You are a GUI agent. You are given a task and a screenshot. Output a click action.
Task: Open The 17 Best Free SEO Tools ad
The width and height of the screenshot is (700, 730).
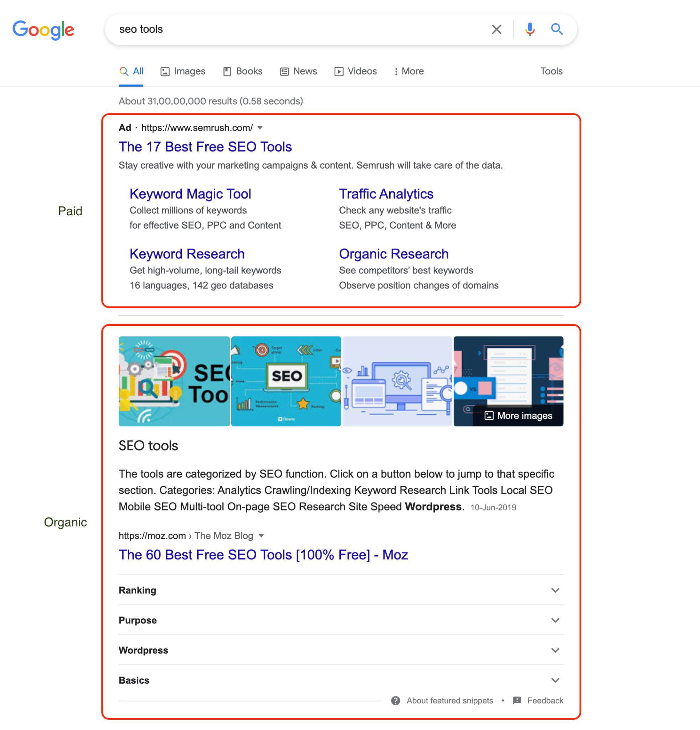point(205,147)
